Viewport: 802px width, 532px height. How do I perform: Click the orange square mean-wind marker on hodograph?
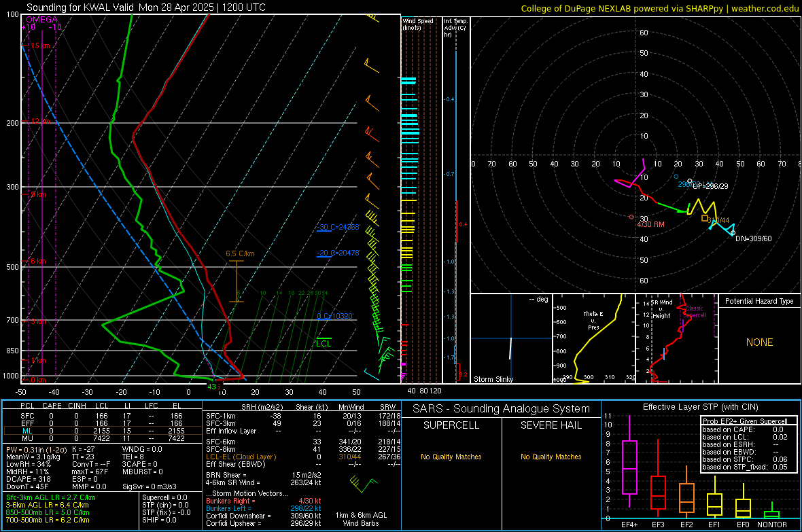point(704,218)
